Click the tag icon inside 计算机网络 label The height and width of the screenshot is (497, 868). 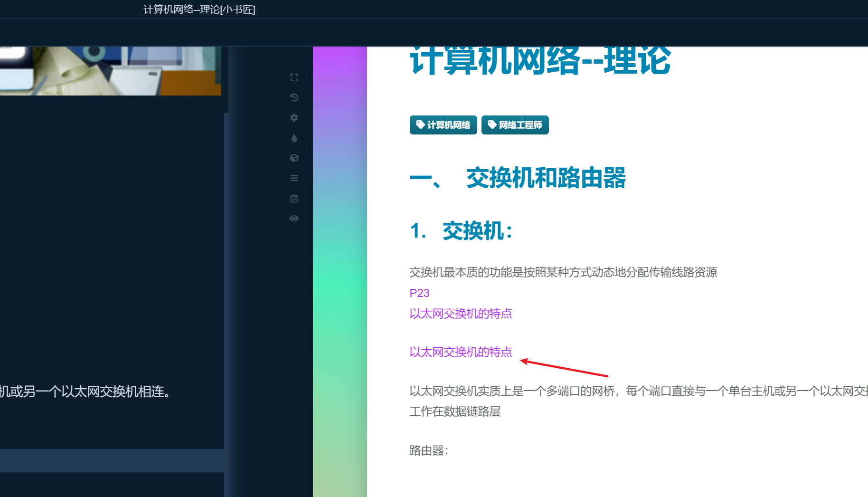[x=420, y=124]
